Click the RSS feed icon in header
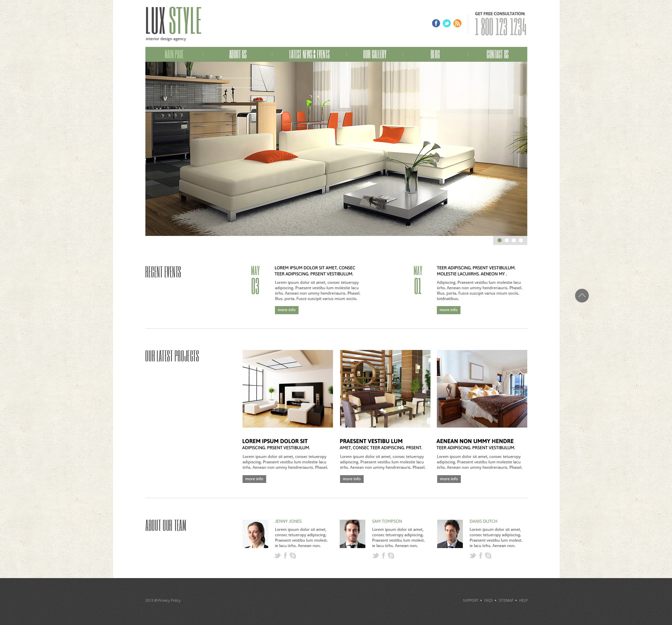This screenshot has width=672, height=625. [457, 24]
